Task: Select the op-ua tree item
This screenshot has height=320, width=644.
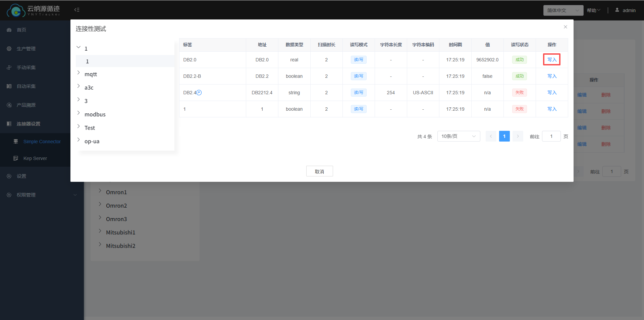Action: pyautogui.click(x=92, y=141)
